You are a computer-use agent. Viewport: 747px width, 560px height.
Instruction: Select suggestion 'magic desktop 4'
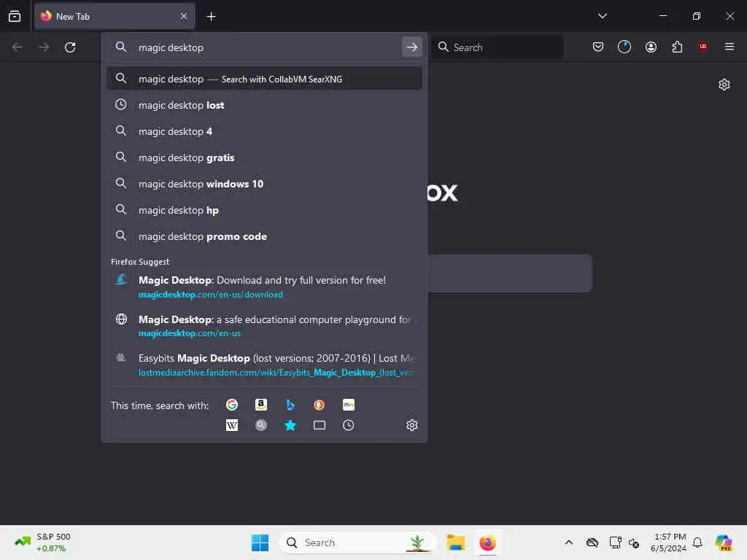(x=264, y=131)
